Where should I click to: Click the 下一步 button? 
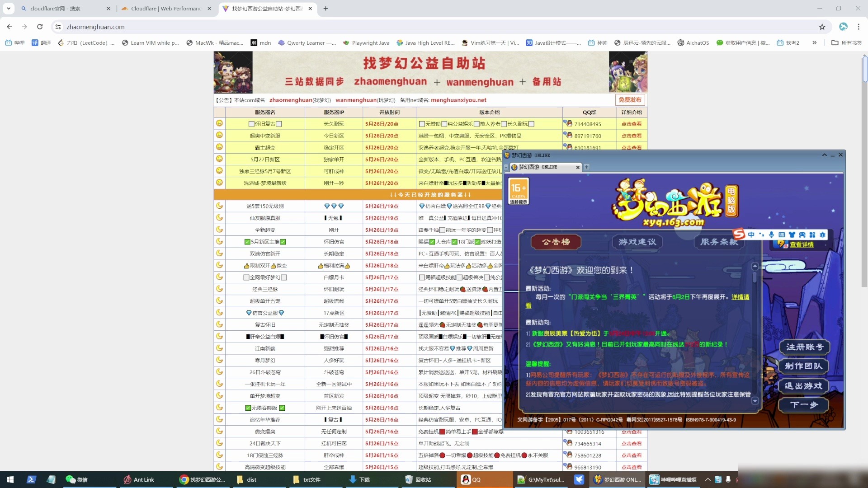[803, 405]
